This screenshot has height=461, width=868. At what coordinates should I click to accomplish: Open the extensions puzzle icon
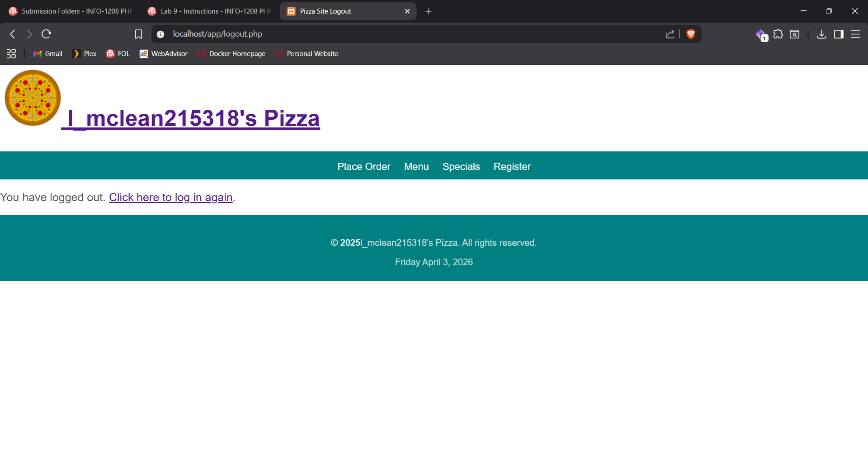point(778,34)
